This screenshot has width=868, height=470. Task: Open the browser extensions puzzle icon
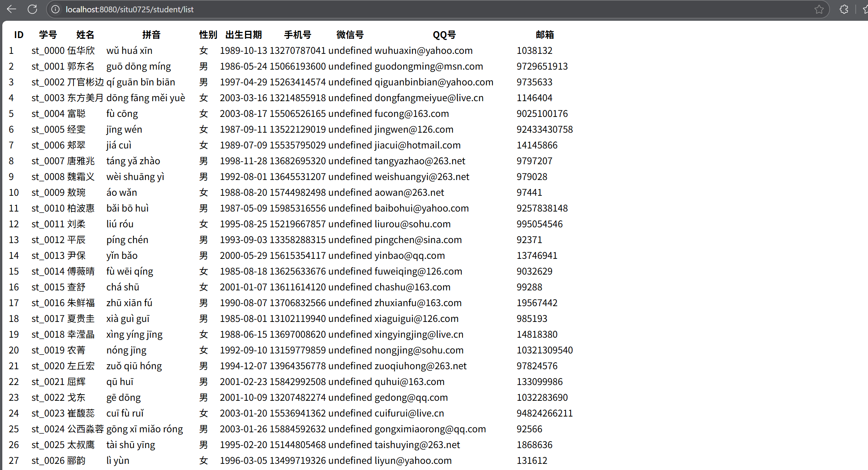coord(844,9)
